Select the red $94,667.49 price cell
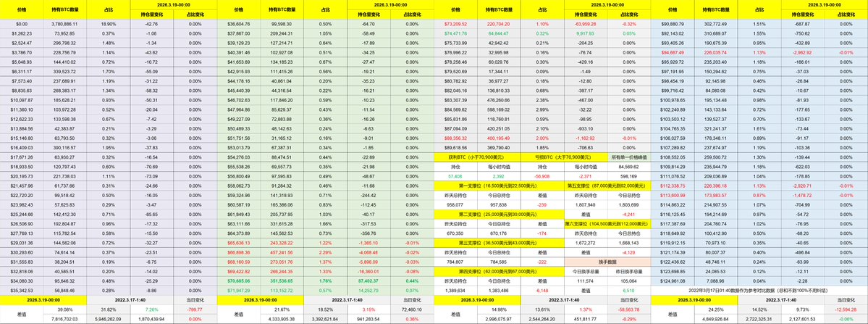The image size is (868, 324). coord(673,52)
